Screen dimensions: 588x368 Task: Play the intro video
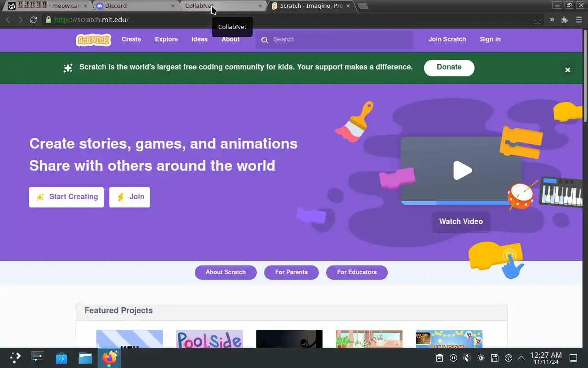tap(462, 170)
